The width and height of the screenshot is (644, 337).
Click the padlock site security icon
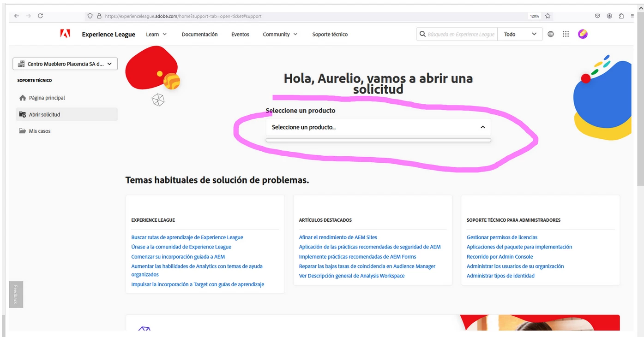(99, 16)
